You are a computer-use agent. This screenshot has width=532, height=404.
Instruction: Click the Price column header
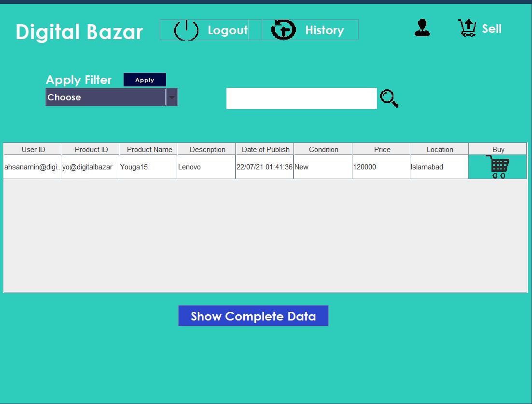381,149
